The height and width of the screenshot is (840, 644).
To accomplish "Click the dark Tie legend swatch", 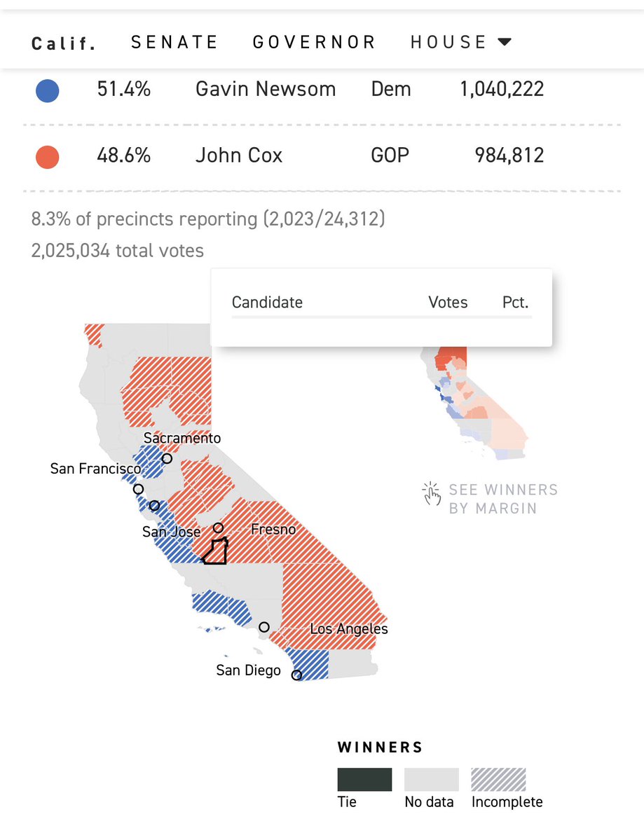I will click(x=364, y=779).
